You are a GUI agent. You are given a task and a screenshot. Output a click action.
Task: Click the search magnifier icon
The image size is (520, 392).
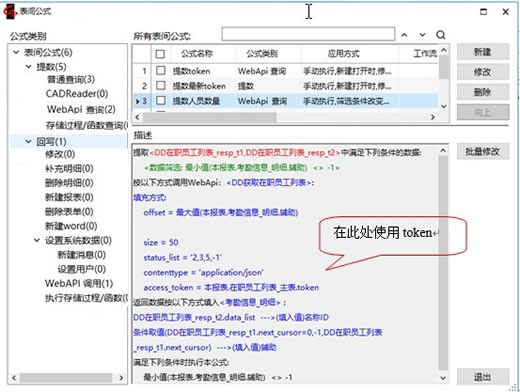click(440, 35)
